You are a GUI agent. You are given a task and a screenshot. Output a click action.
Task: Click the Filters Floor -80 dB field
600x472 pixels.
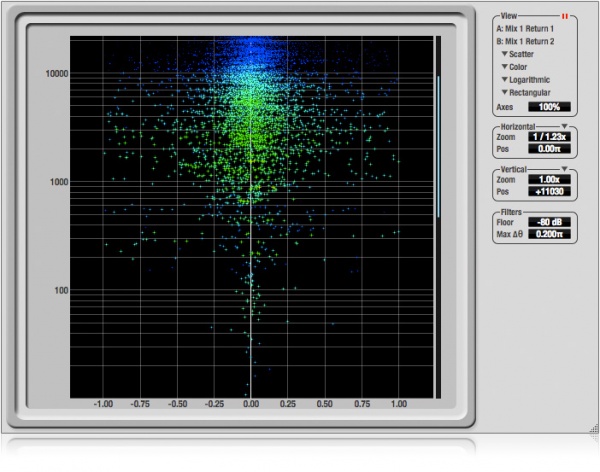548,222
